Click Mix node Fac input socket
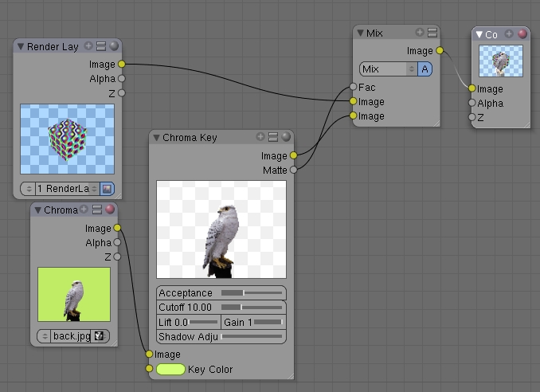The width and height of the screenshot is (540, 392). click(x=353, y=87)
